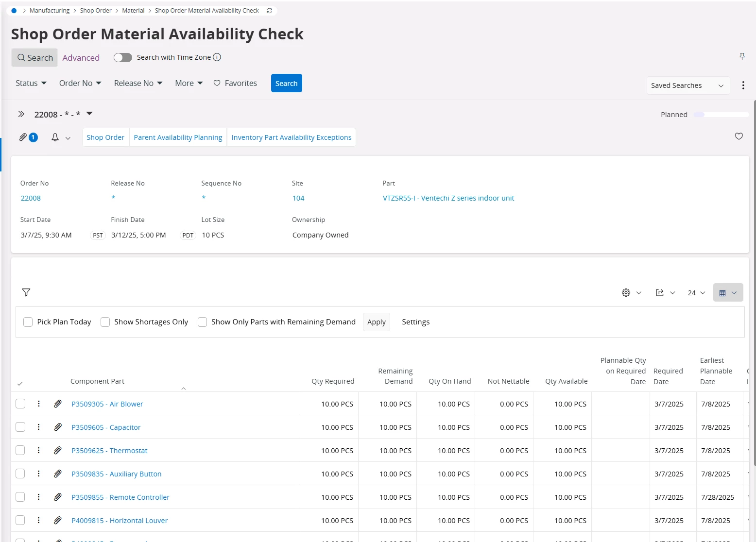Open Inventory Part Availability Exceptions tab
Screen dimensions: 756x542
(291, 137)
